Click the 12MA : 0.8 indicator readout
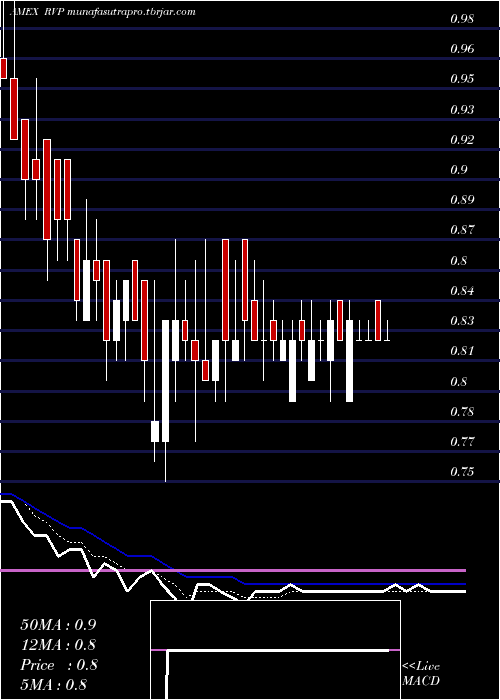Viewport: 500px width, 700px height. tap(58, 645)
